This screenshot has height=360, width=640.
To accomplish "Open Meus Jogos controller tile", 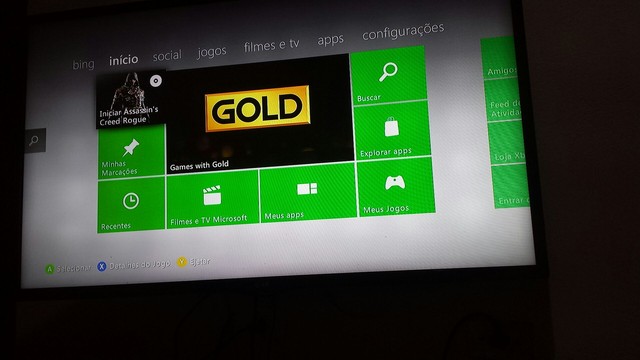I will (396, 187).
